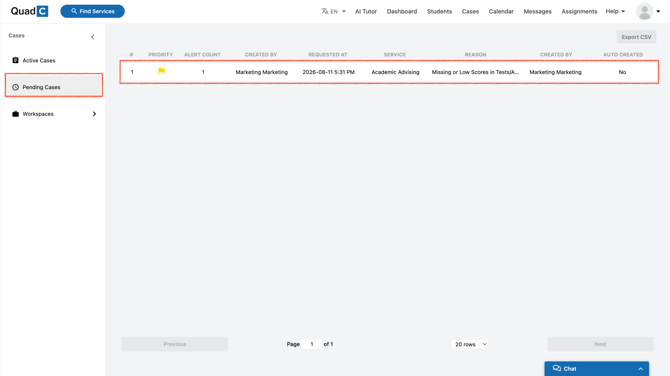Sort by the REQUESTED AT column header
The image size is (670, 376).
click(x=328, y=55)
